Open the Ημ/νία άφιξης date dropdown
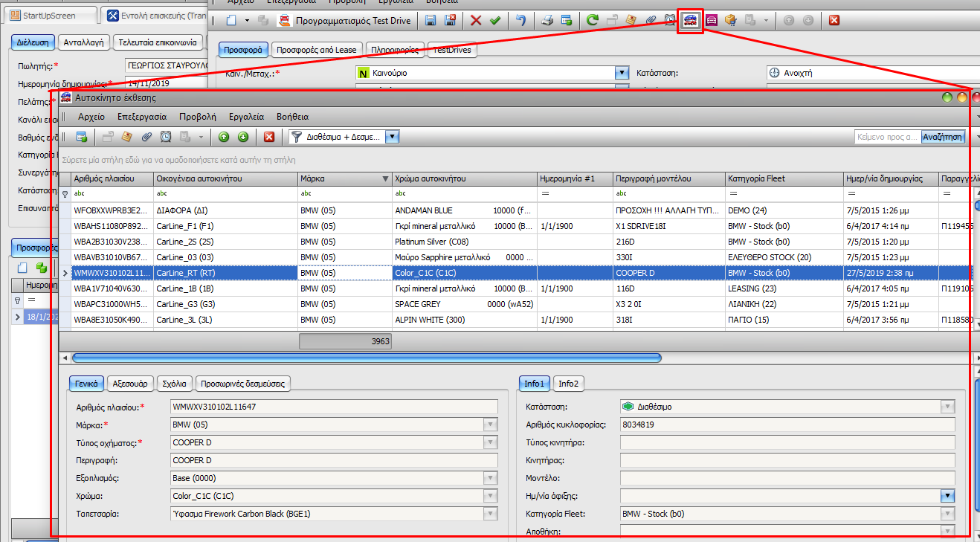Image resolution: width=980 pixels, height=542 pixels. pos(947,496)
